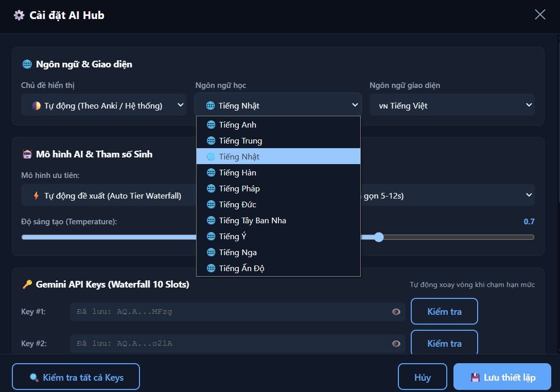Image resolution: width=560 pixels, height=392 pixels.
Task: Pick Tiếng Pháp in the dropdown list
Action: coord(278,188)
